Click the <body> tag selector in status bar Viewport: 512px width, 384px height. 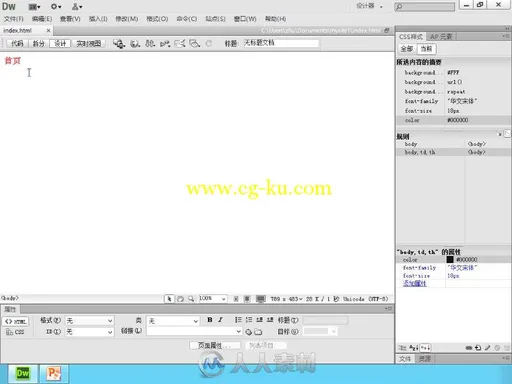(10, 298)
